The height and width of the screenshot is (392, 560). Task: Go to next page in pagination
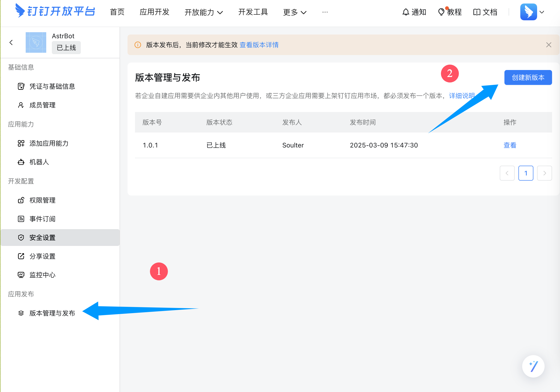pyautogui.click(x=544, y=173)
